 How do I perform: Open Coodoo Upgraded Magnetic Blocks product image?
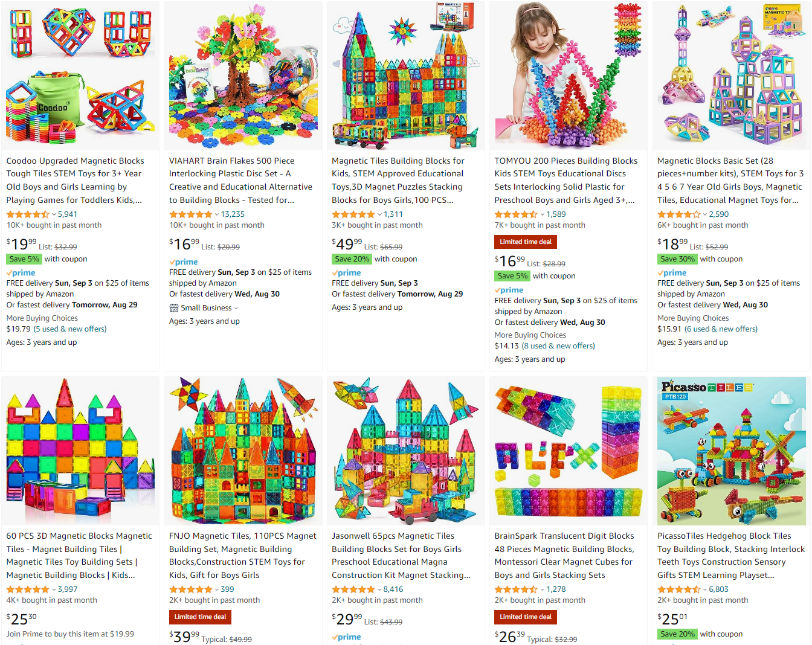click(80, 75)
